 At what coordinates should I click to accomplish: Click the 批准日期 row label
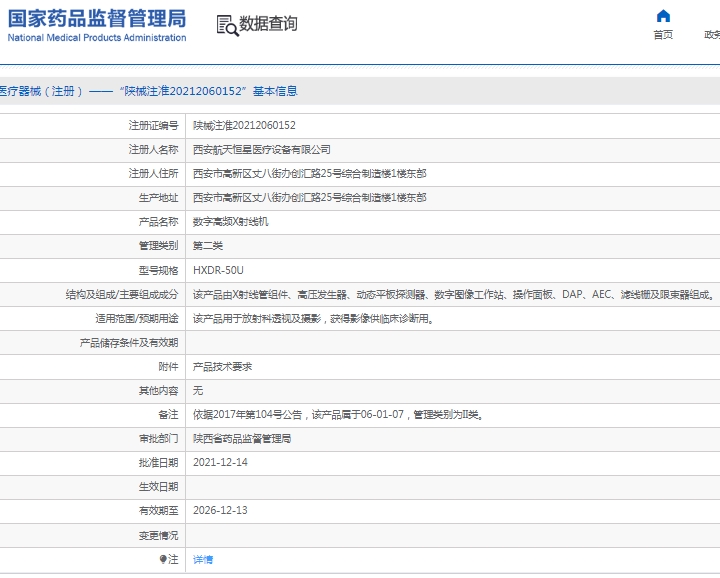[x=158, y=462]
